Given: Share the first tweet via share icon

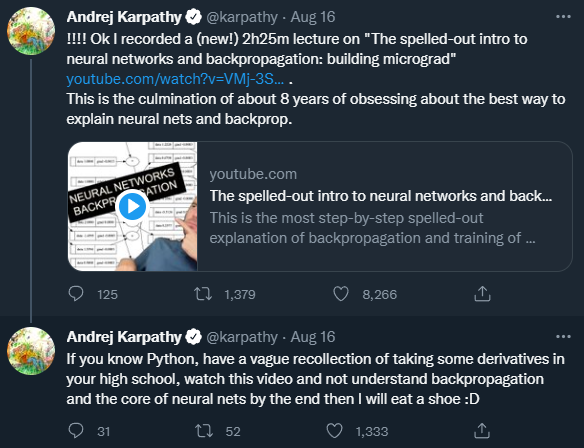Looking at the screenshot, I should click(482, 294).
